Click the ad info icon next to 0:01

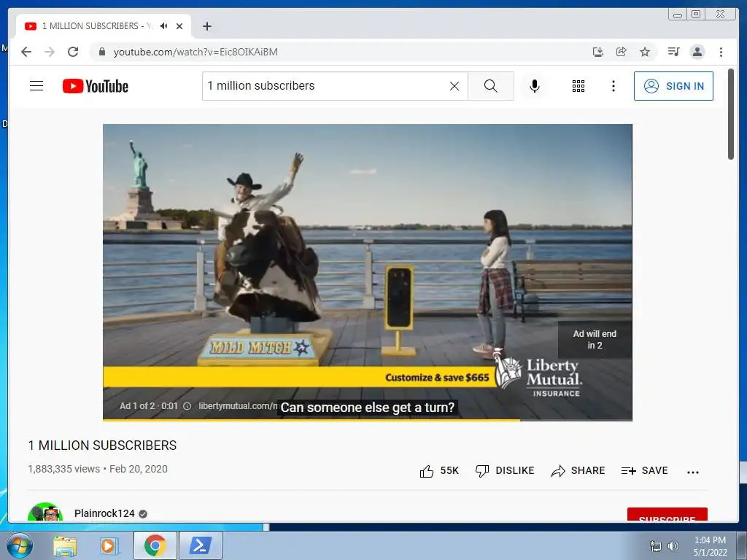tap(187, 406)
